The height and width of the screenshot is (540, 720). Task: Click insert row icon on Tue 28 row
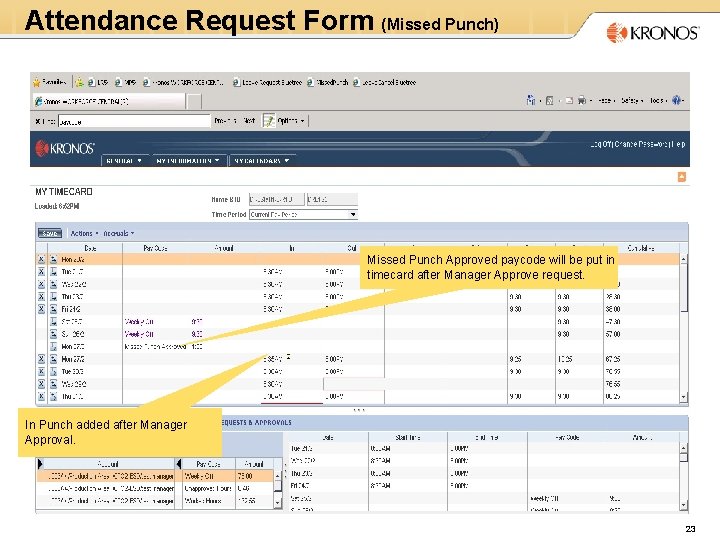click(53, 371)
